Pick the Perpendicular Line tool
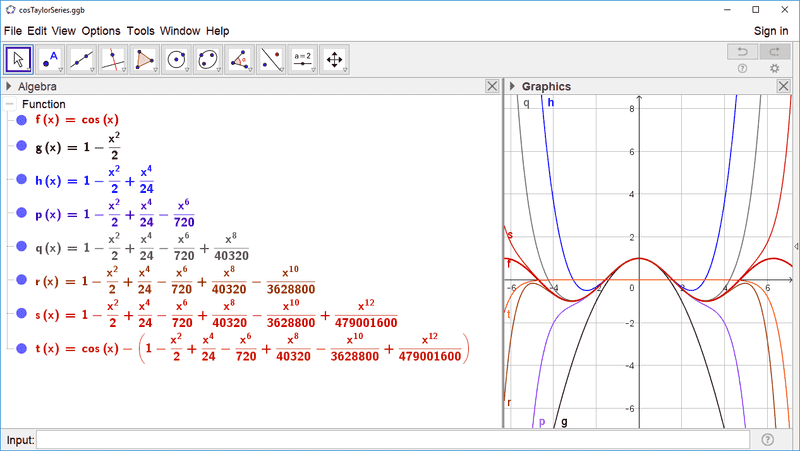Viewport: 800px width, 451px height. [x=114, y=59]
